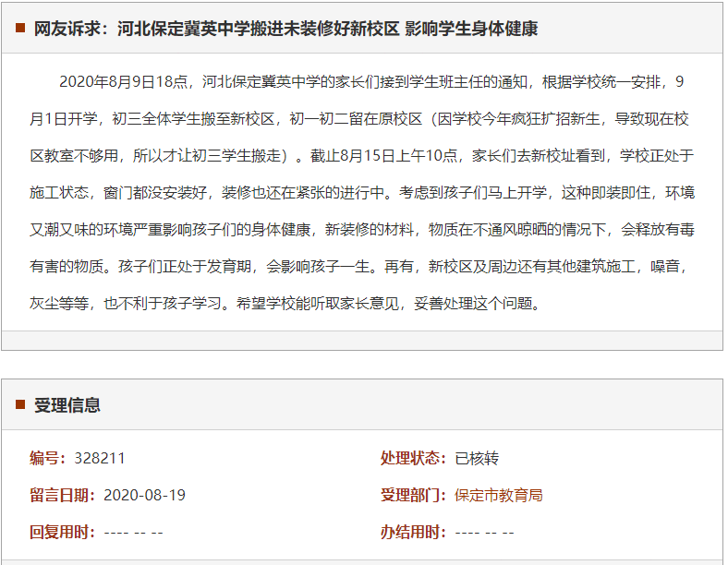Click the complaint title about 冀英中学

285,29
